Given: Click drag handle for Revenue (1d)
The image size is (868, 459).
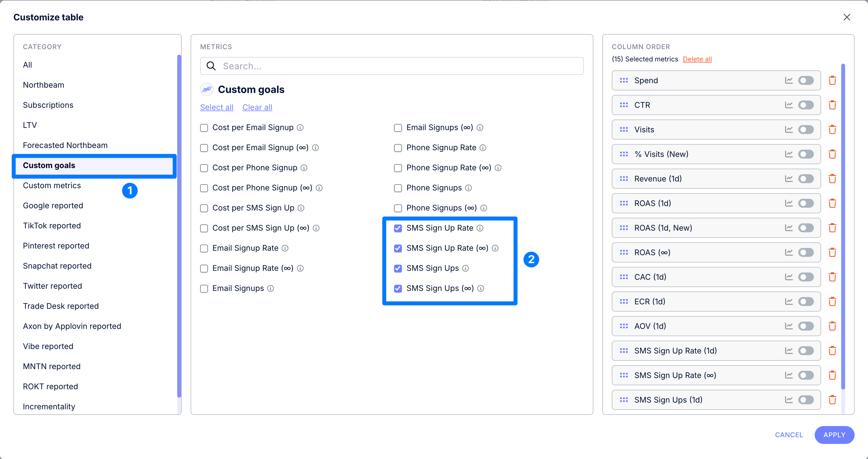Looking at the screenshot, I should click(624, 179).
